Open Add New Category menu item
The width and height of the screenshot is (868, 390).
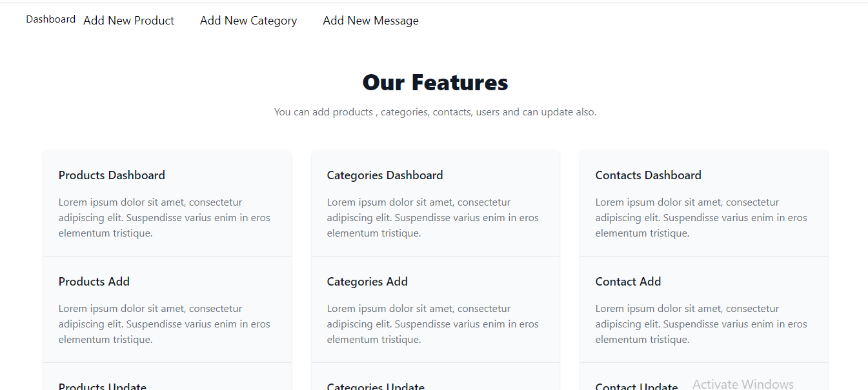coord(248,21)
